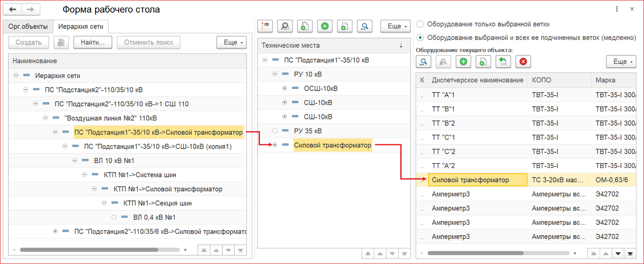Collapse the 'РУ 10 кВ' node
This screenshot has width=644, height=264.
pos(274,74)
